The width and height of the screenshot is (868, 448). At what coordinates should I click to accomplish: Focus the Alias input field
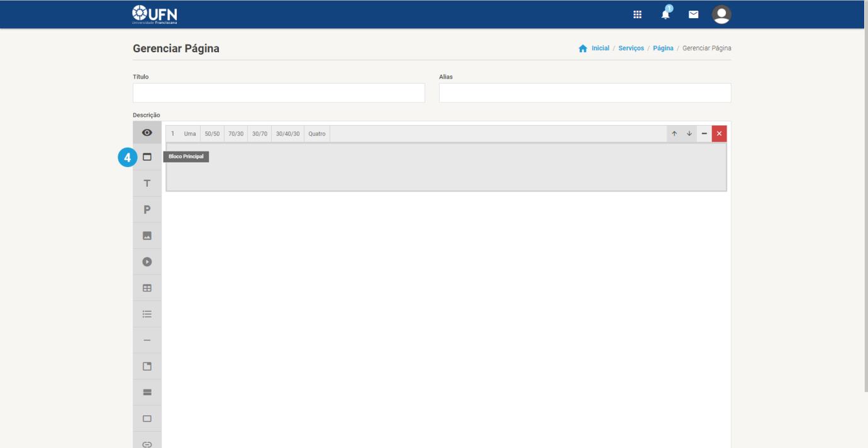[x=585, y=93]
